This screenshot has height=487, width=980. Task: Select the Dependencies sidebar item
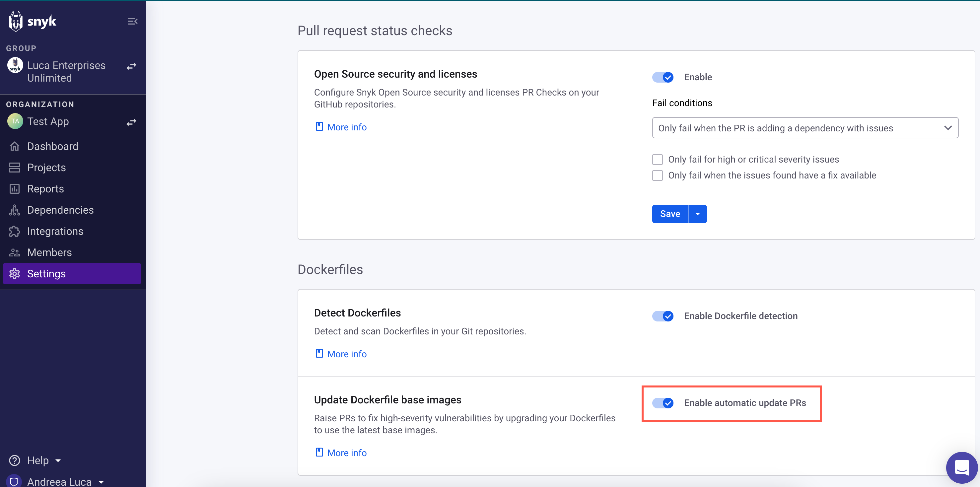coord(60,210)
